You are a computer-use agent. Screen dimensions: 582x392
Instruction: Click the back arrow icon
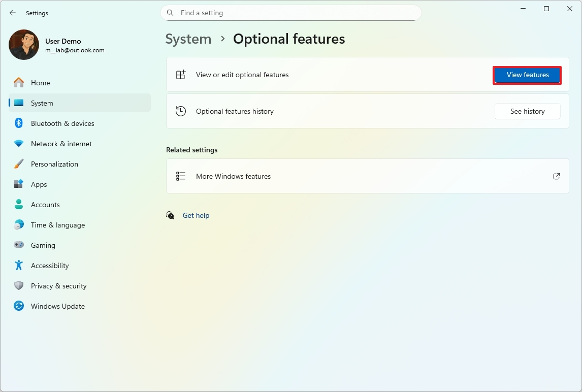pos(13,13)
